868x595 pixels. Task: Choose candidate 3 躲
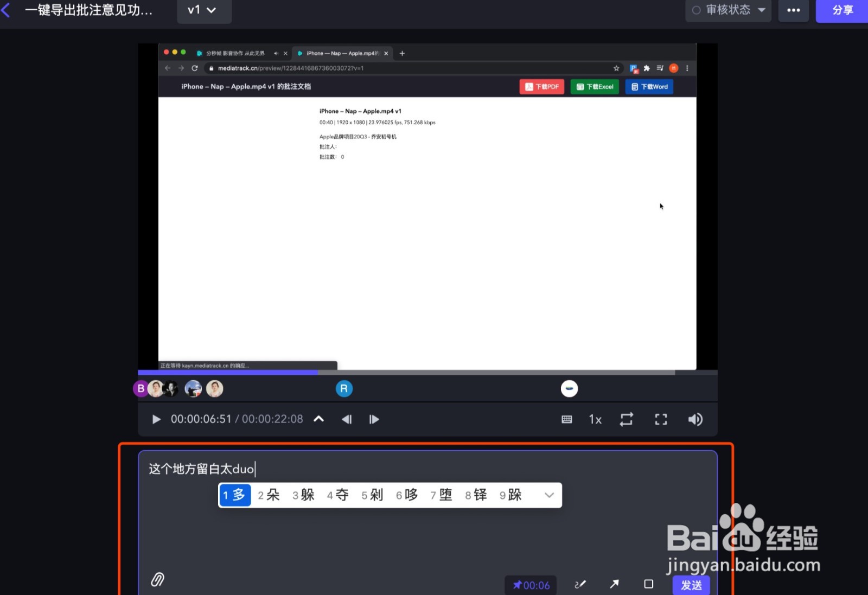(x=303, y=495)
